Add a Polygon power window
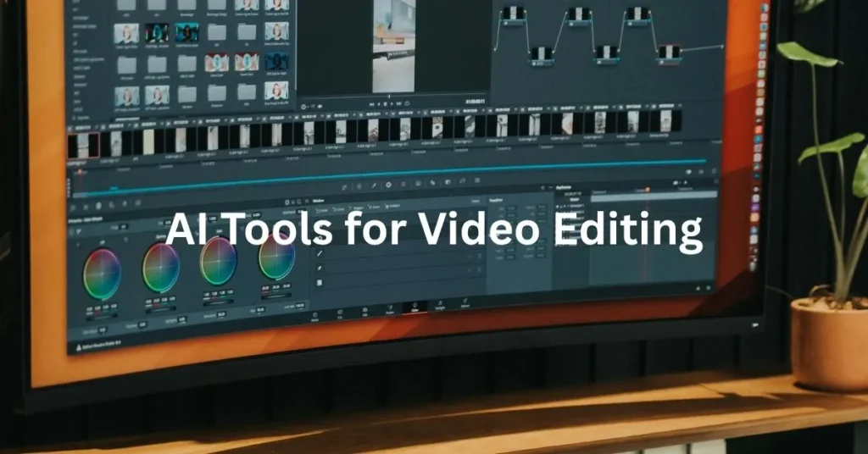This screenshot has width=868, height=454. 357,208
